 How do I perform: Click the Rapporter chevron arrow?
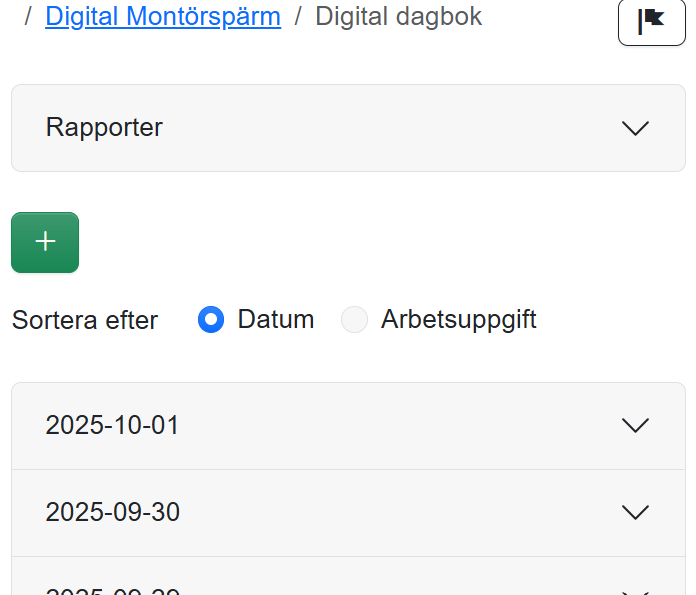click(635, 128)
